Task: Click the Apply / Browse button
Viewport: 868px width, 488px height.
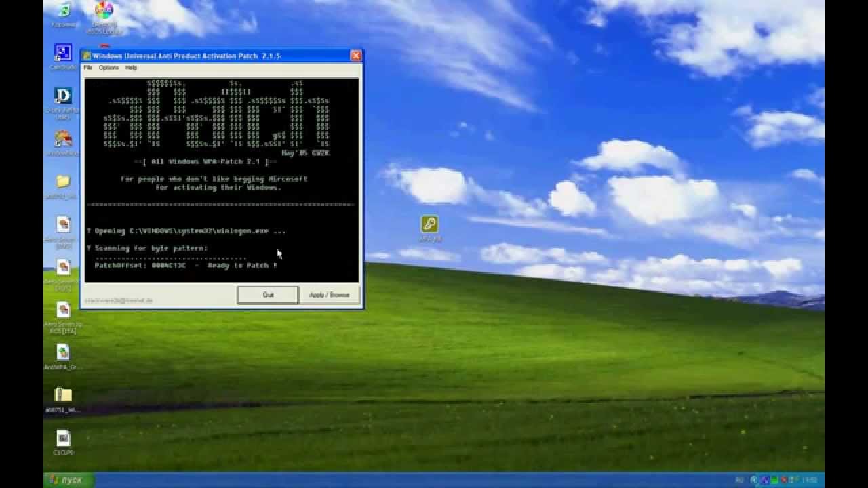Action: click(x=329, y=295)
